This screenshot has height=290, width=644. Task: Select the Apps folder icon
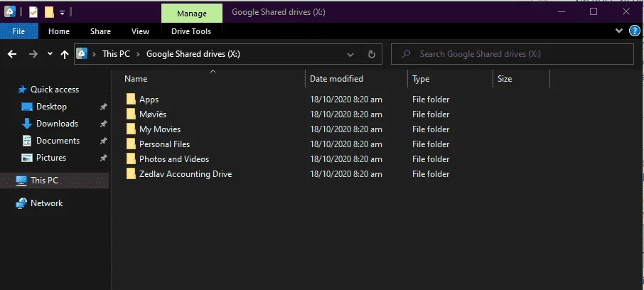tap(131, 99)
